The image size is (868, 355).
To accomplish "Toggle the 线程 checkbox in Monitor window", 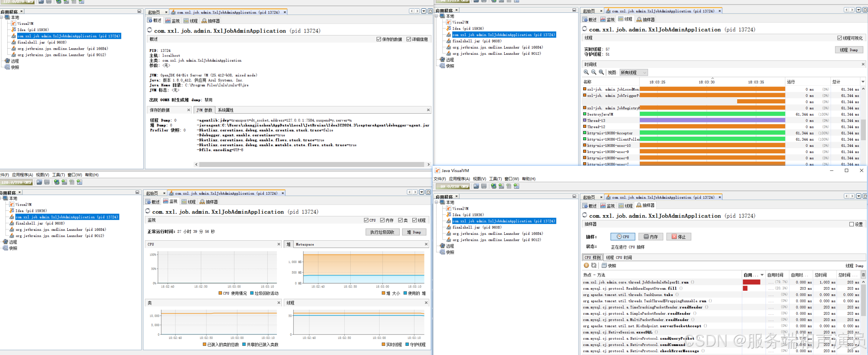I will (x=415, y=220).
